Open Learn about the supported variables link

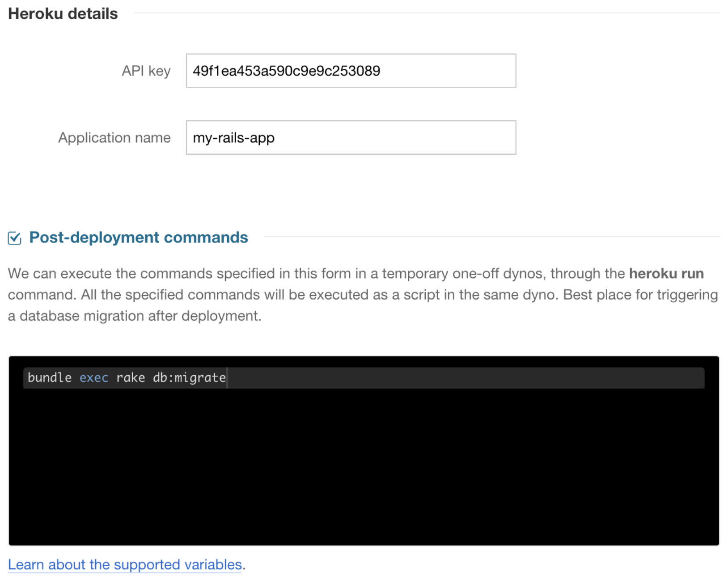tap(125, 564)
